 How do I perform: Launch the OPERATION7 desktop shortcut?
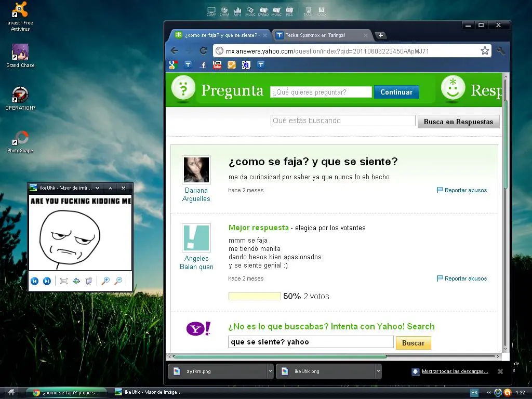click(20, 98)
